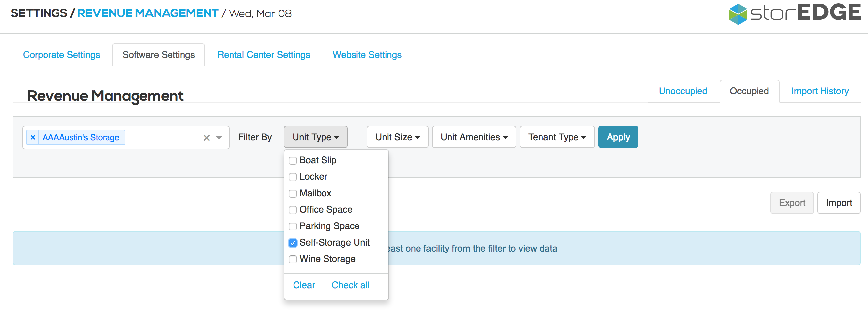The width and height of the screenshot is (868, 318).
Task: Uncheck the Self-Storage Unit checkbox
Action: coord(293,243)
